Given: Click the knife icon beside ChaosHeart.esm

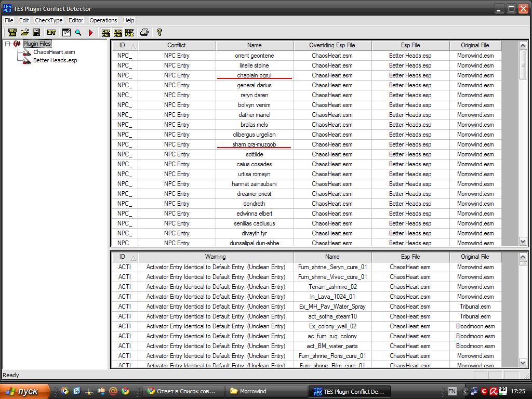Looking at the screenshot, I should tap(26, 52).
